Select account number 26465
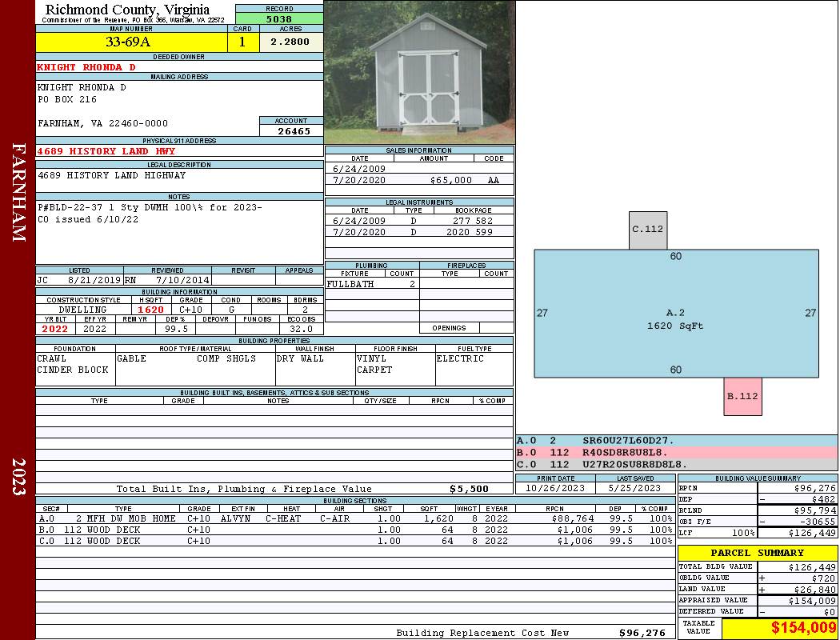Image resolution: width=840 pixels, height=640 pixels. click(294, 130)
